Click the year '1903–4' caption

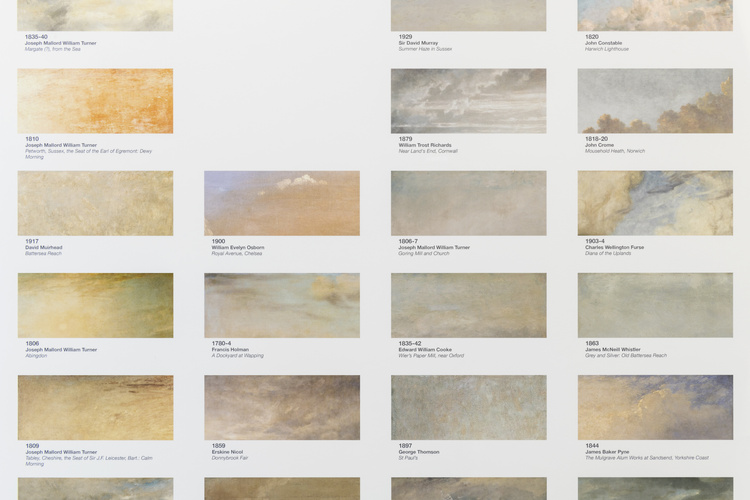595,242
